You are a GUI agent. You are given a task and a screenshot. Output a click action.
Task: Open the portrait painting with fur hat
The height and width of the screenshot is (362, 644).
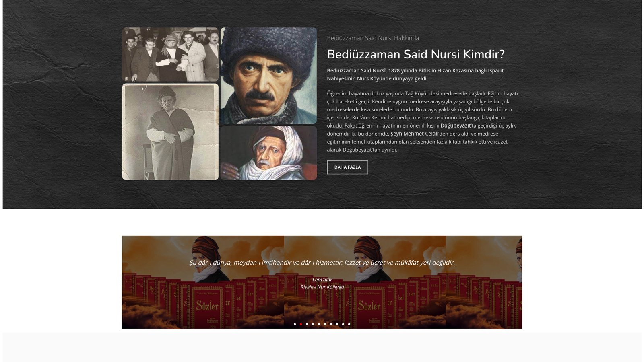pos(268,76)
